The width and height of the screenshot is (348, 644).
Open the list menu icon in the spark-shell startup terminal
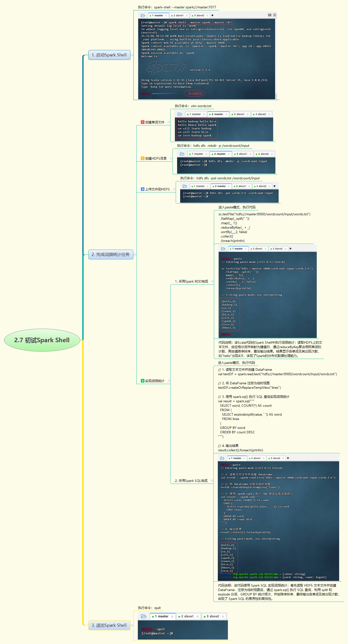(x=275, y=15)
